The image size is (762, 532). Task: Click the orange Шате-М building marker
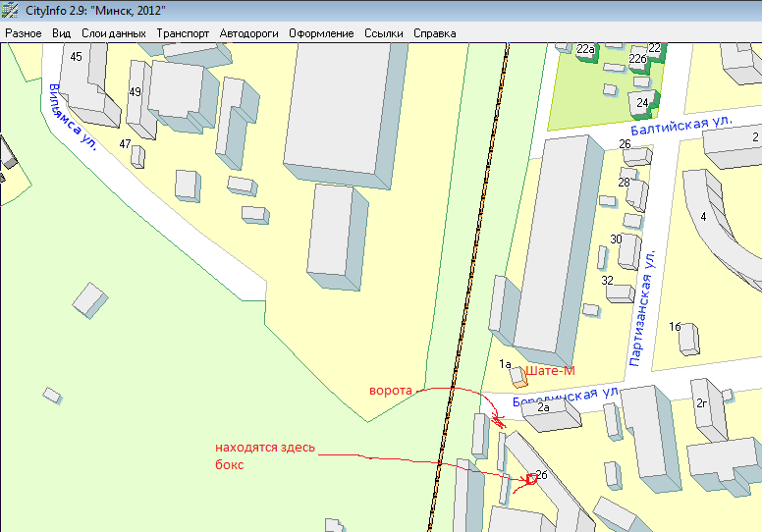pyautogui.click(x=517, y=378)
